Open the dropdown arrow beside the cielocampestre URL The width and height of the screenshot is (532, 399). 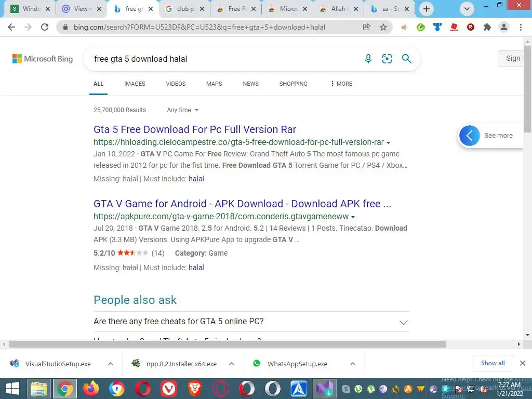pyautogui.click(x=388, y=142)
